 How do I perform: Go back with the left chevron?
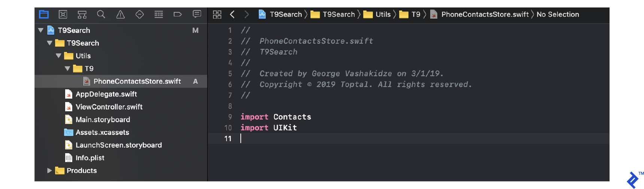tap(232, 15)
